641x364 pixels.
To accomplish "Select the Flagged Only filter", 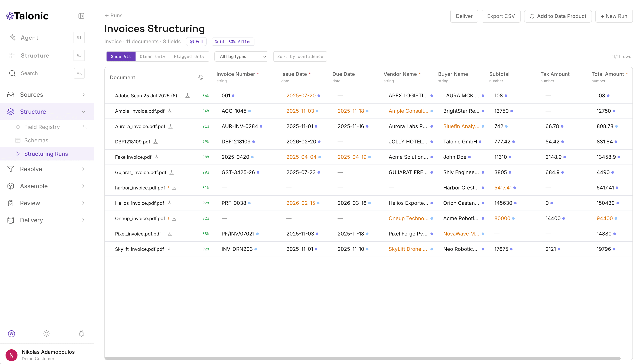I will 189,56.
